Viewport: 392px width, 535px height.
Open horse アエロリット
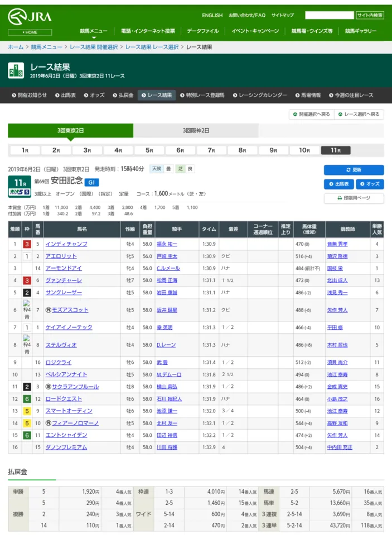point(61,256)
